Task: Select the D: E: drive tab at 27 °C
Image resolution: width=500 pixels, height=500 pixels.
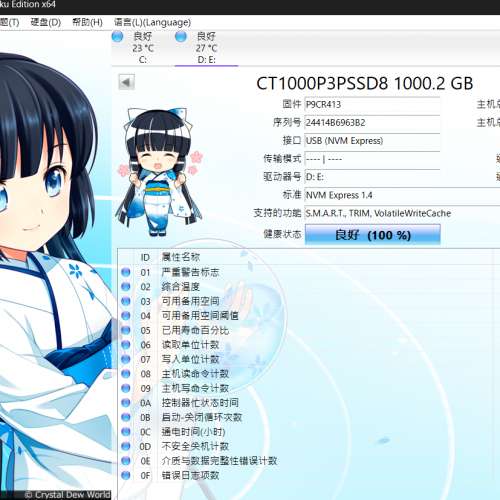Action: tap(206, 48)
